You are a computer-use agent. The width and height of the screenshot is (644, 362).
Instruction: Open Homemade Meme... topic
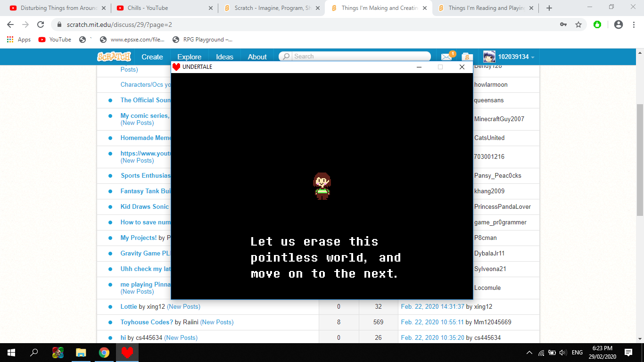[146, 138]
